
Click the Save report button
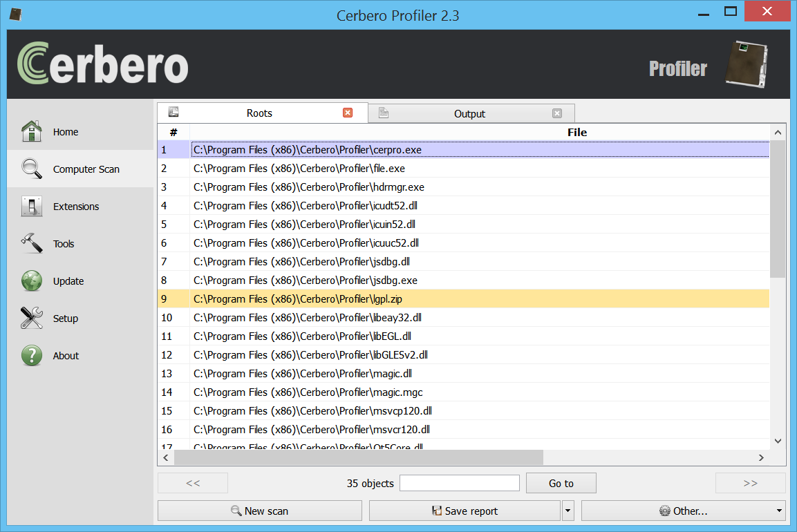tap(465, 511)
